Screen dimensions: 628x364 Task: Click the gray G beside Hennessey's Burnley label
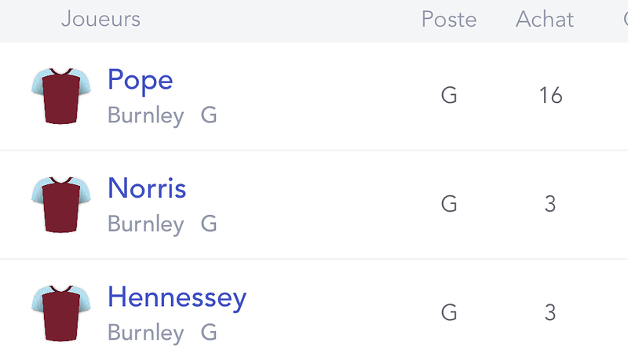[209, 333]
